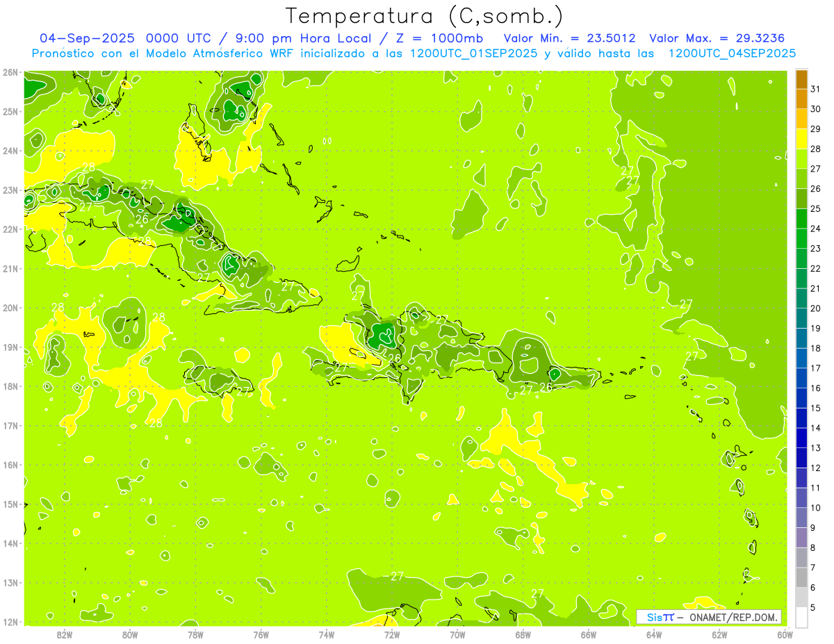Click legend value 5 on color scale
834x644 pixels.
pyautogui.click(x=813, y=608)
